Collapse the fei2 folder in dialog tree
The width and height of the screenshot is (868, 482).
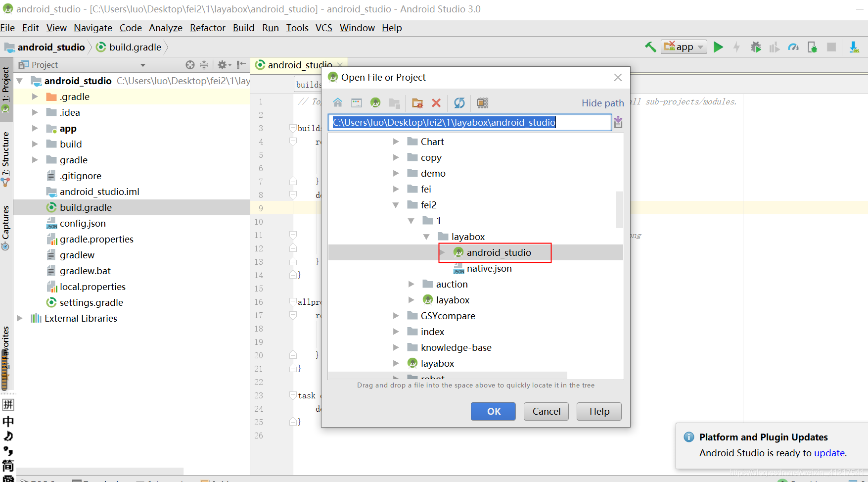coord(396,205)
